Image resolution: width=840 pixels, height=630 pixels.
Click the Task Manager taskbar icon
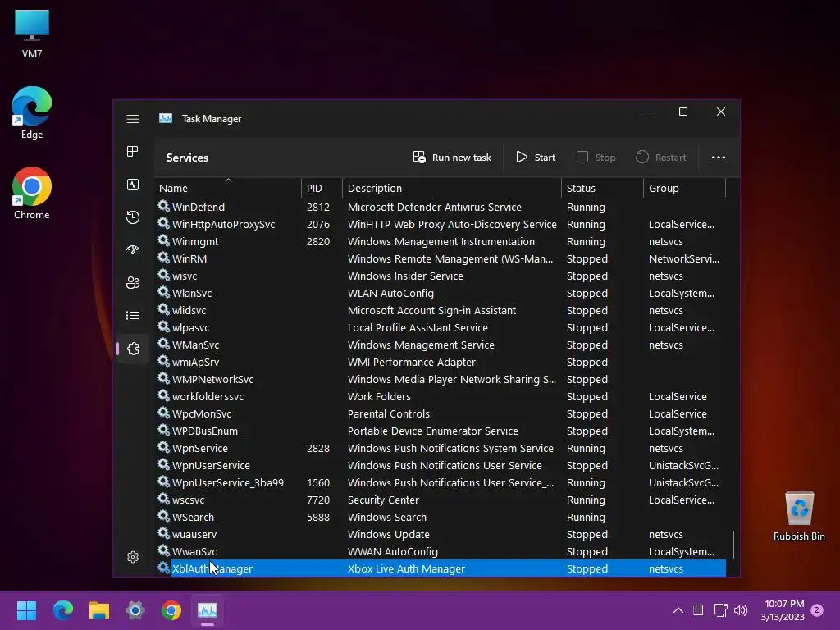click(x=208, y=610)
